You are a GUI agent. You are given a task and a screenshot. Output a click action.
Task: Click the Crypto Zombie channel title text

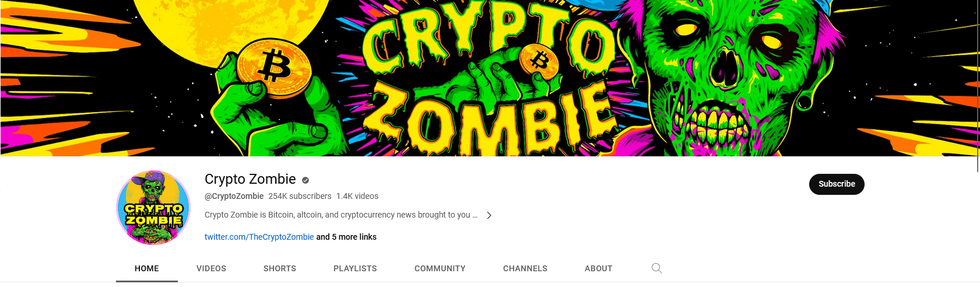250,179
